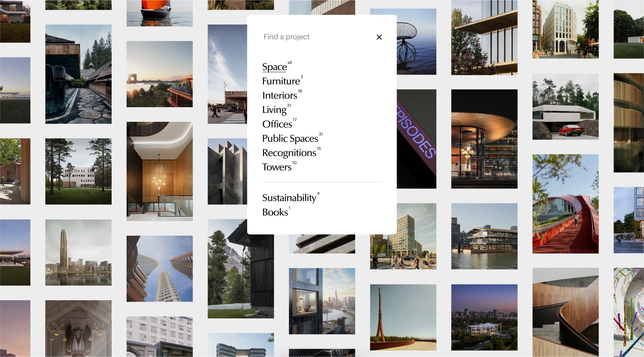This screenshot has height=357, width=644.
Task: View the tall observation tower on deck image
Action: [x=403, y=317]
